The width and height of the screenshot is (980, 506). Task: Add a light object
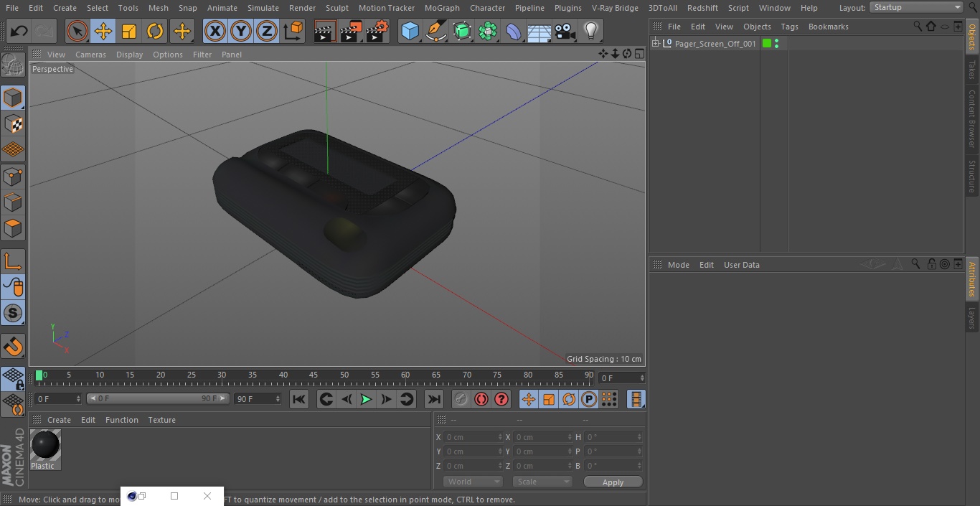coord(590,31)
